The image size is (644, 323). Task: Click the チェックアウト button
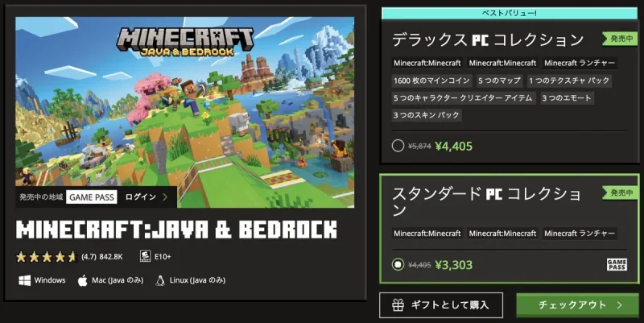(577, 305)
